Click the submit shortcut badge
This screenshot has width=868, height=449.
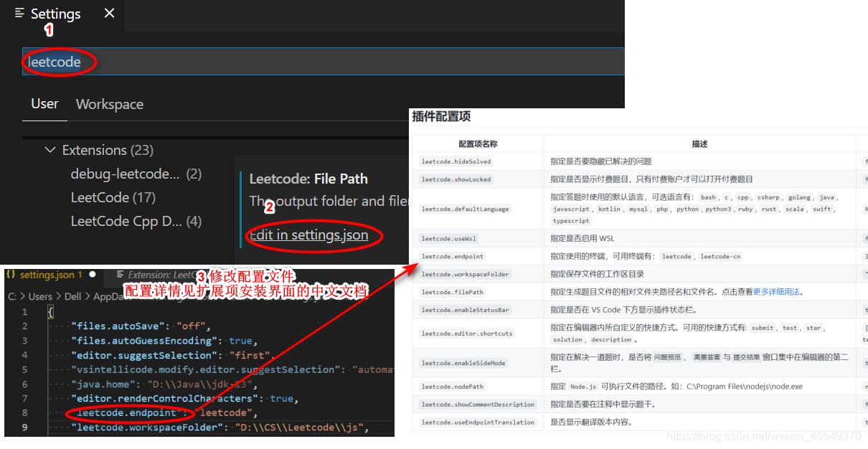click(763, 328)
